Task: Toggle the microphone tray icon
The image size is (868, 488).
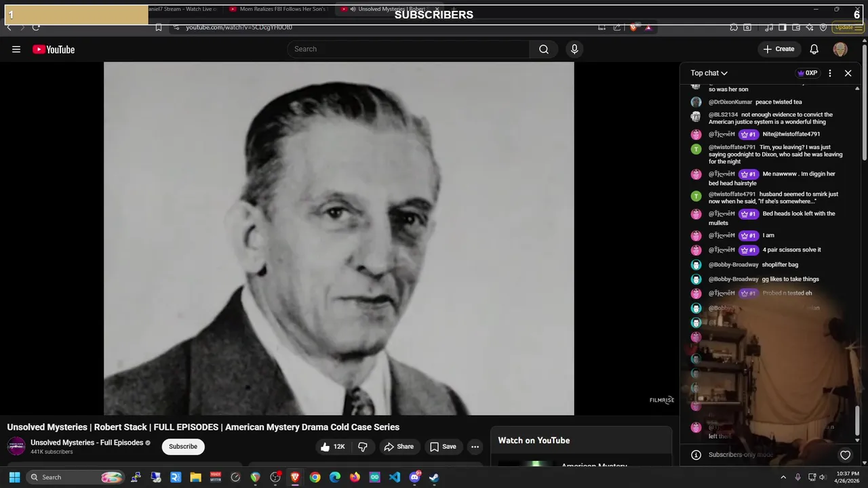Action: (x=797, y=477)
